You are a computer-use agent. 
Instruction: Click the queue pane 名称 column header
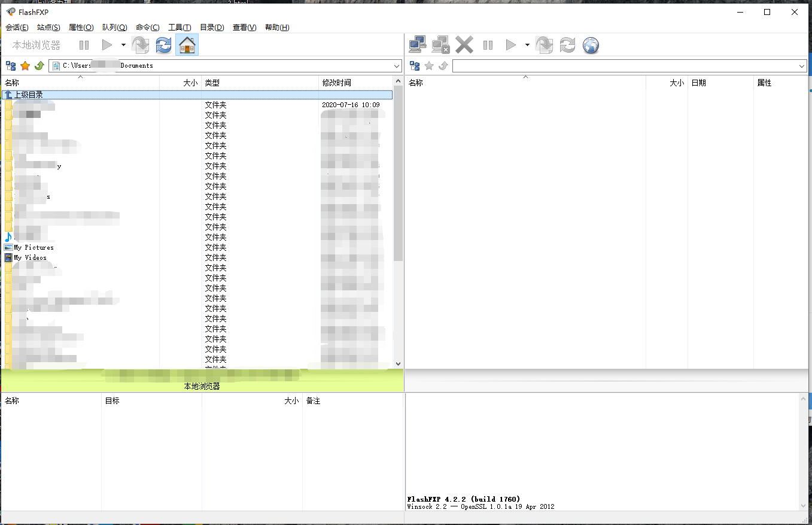pyautogui.click(x=52, y=400)
